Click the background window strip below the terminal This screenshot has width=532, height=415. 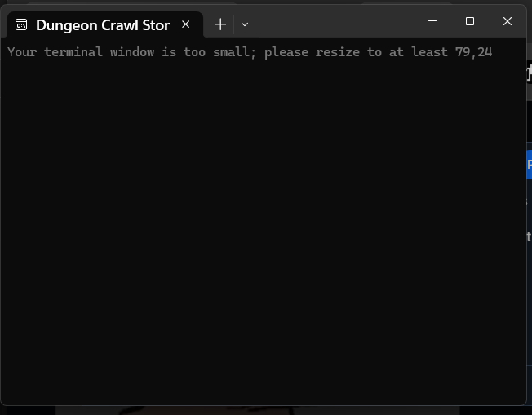pyautogui.click(x=266, y=411)
